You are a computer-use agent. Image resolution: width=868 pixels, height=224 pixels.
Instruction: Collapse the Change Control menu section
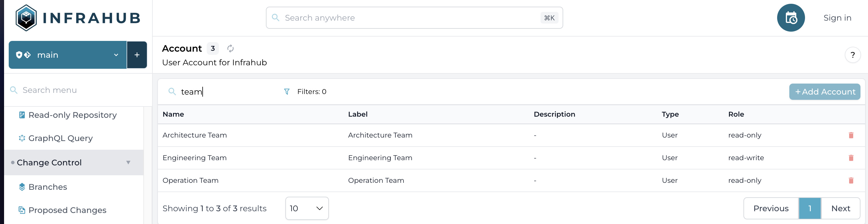click(x=128, y=162)
